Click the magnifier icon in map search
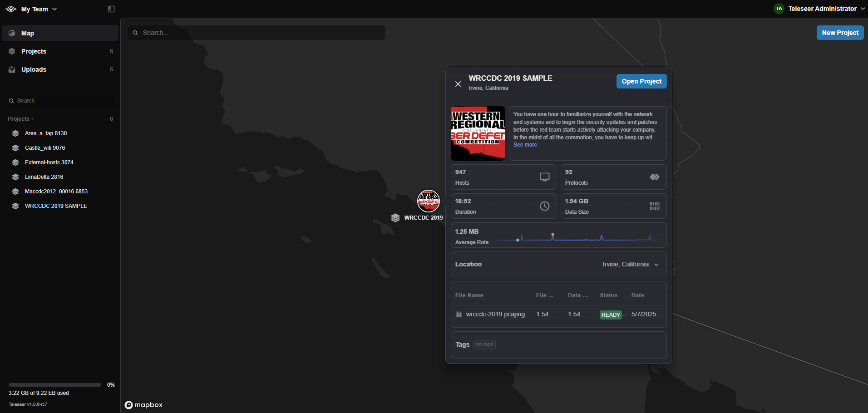The height and width of the screenshot is (413, 868). (x=135, y=33)
